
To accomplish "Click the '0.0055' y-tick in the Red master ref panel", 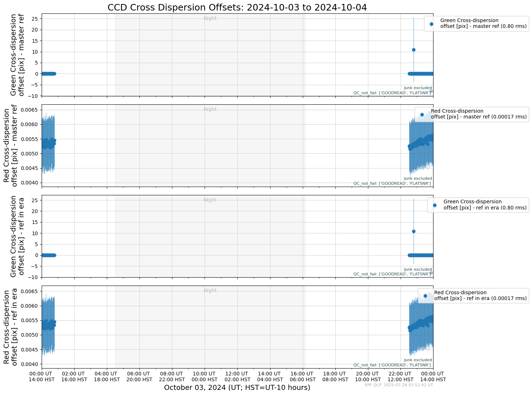I will (30, 139).
